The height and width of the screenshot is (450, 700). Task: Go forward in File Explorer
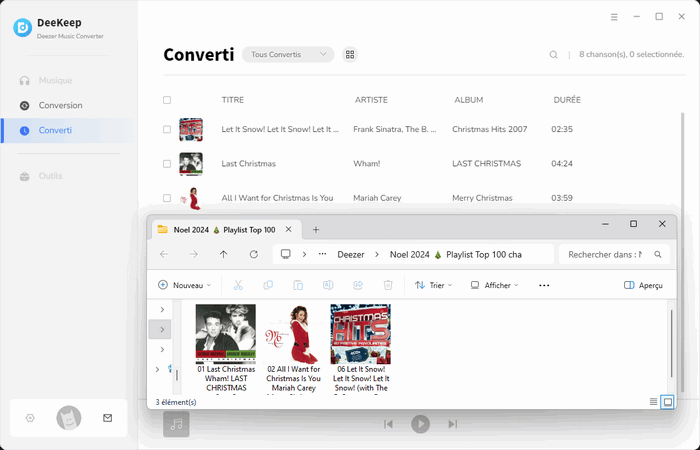193,254
